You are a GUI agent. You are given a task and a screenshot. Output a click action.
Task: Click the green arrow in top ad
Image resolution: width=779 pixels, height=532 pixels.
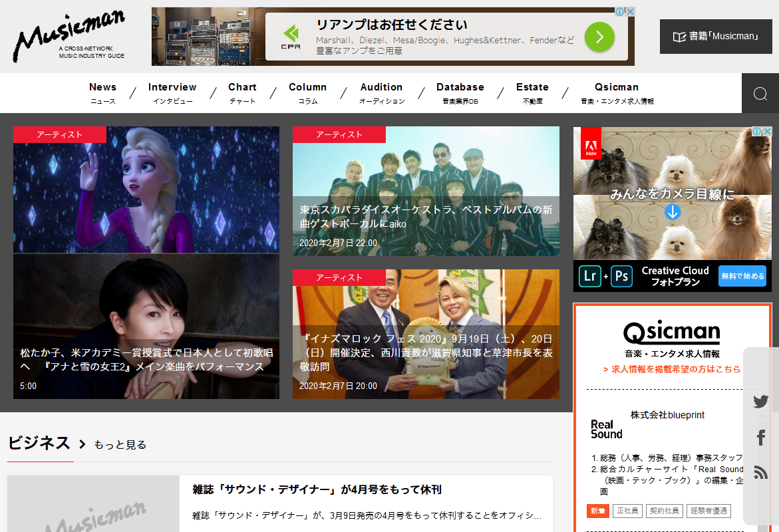coord(599,37)
